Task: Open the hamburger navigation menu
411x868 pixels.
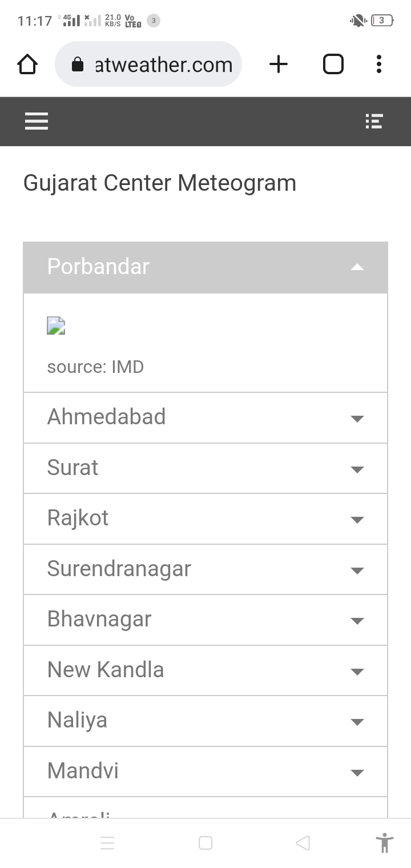Action: pyautogui.click(x=37, y=121)
